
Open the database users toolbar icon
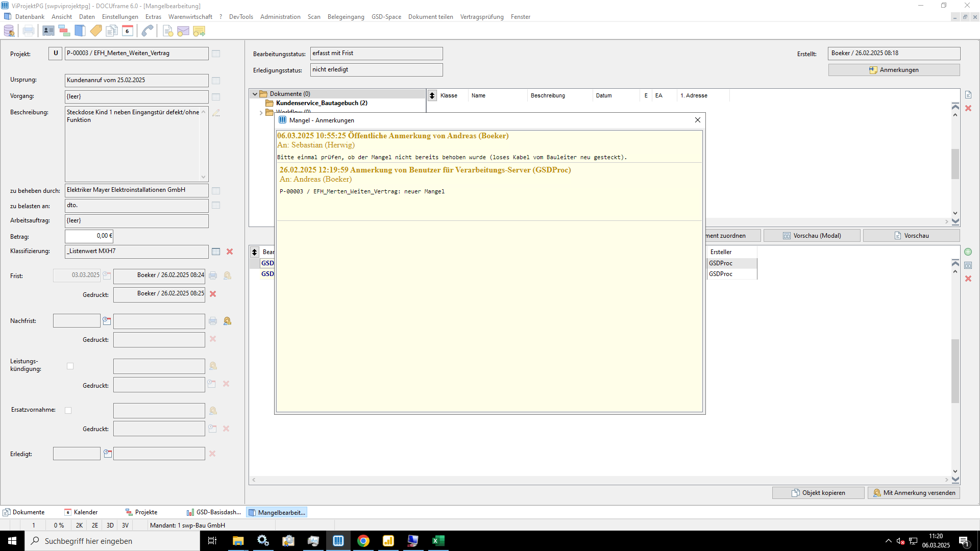point(9,31)
